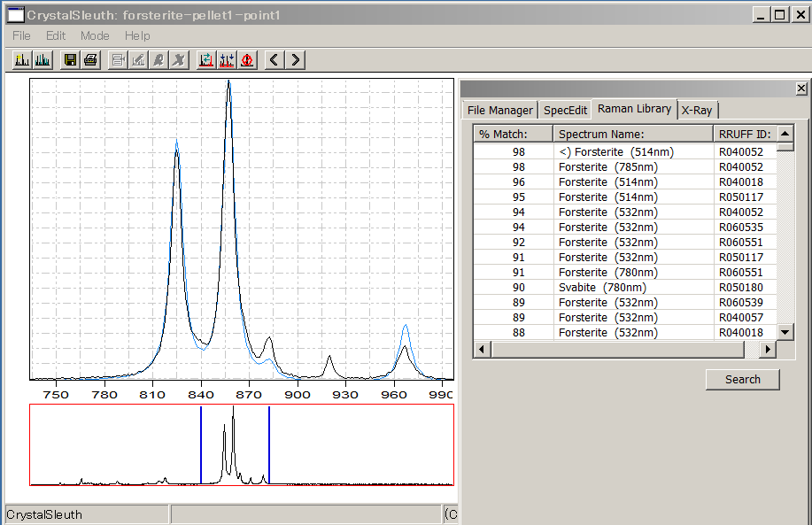The height and width of the screenshot is (525, 812).
Task: Click the multi-spectrum overlay toolbar icon
Action: click(x=43, y=59)
